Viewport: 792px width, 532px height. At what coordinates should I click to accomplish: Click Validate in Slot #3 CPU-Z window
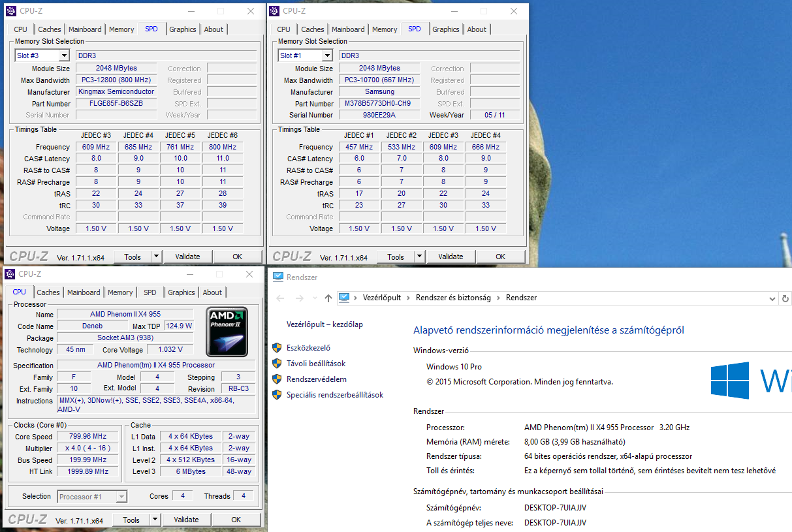pos(188,257)
